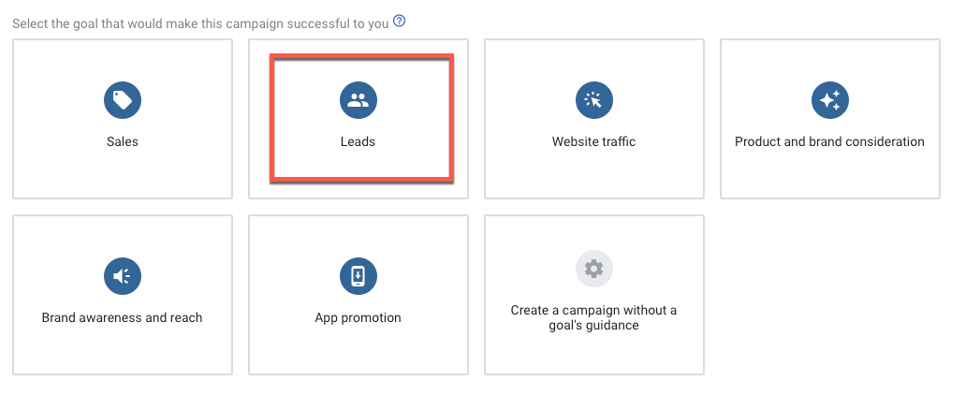Click the "Website traffic" text label
The width and height of the screenshot is (980, 396).
(x=593, y=142)
